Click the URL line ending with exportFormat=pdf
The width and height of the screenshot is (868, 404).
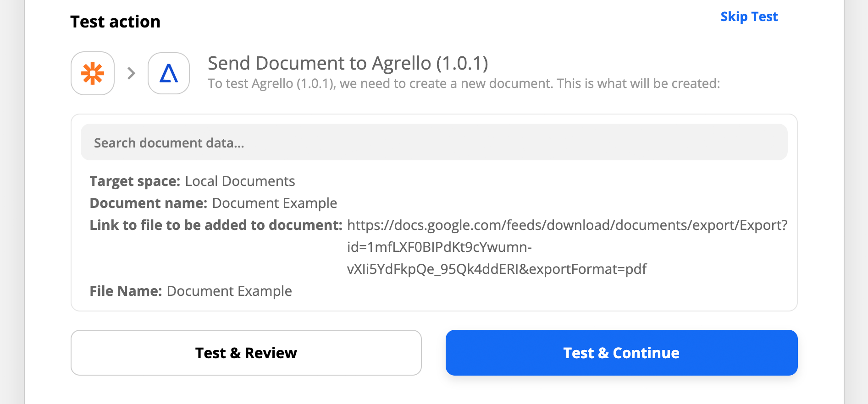point(497,269)
